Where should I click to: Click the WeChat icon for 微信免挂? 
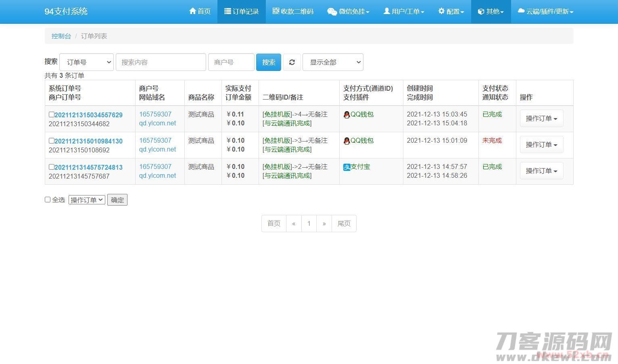point(332,11)
